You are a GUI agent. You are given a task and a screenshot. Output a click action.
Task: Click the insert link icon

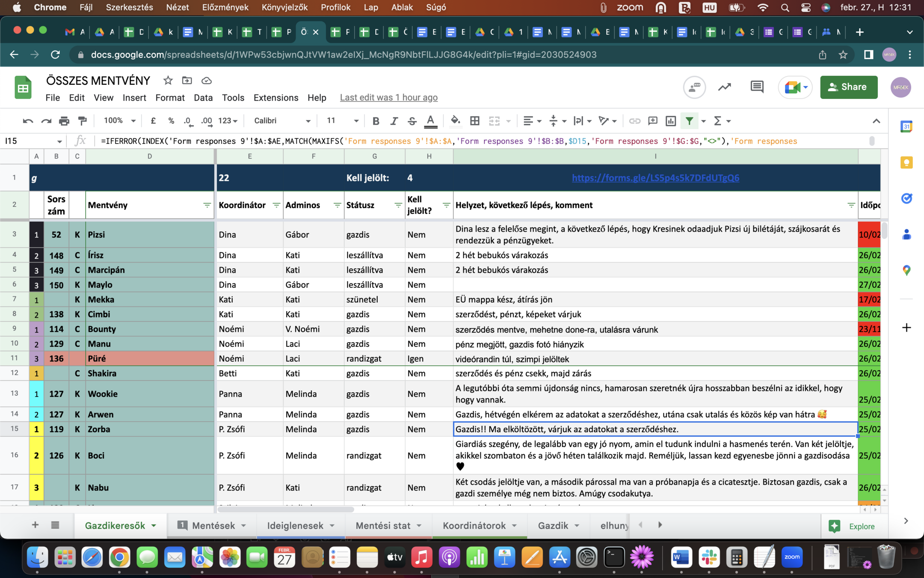(x=634, y=121)
